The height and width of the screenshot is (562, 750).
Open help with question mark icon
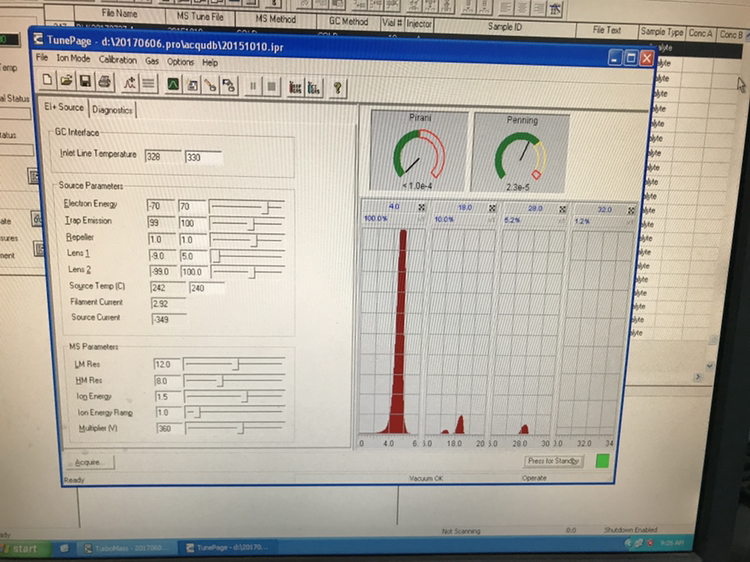[338, 88]
